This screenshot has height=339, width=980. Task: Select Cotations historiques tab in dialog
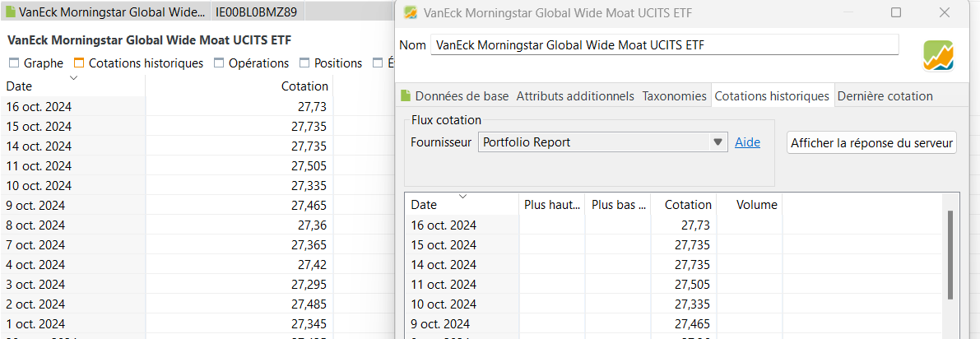click(x=772, y=95)
